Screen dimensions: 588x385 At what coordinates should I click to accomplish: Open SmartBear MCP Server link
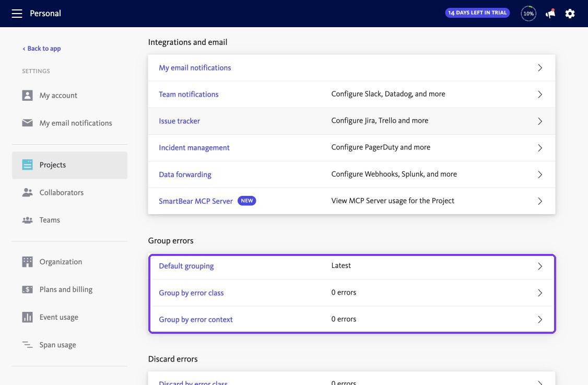[x=196, y=201]
